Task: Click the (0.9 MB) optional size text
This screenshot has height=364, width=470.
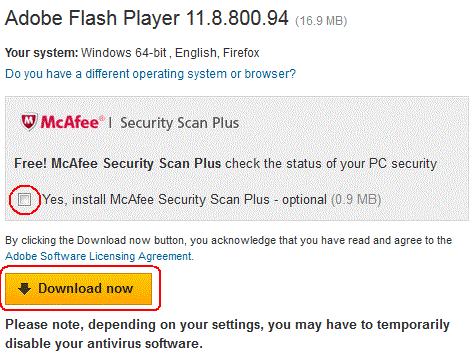Action: pyautogui.click(x=356, y=200)
